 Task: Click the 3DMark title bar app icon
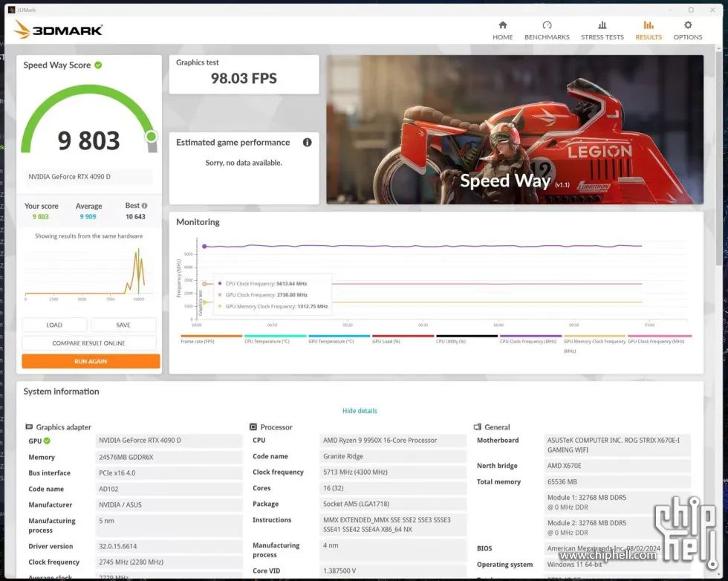point(12,10)
